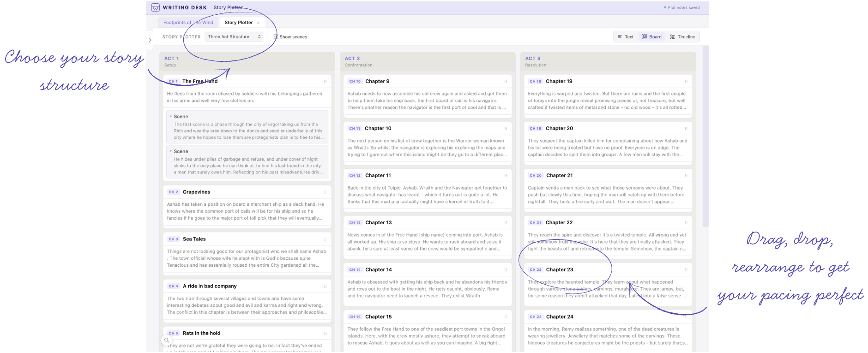Switch to Text view

(x=626, y=37)
